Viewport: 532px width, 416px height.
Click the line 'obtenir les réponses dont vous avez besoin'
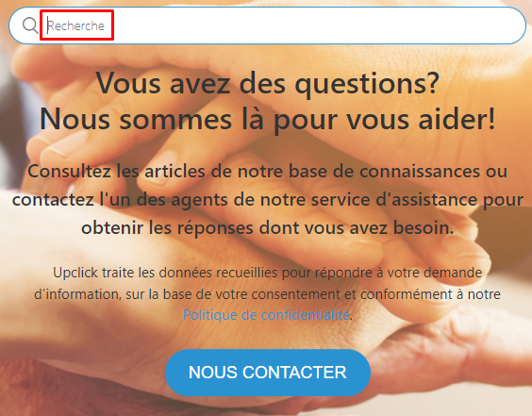coord(267,227)
